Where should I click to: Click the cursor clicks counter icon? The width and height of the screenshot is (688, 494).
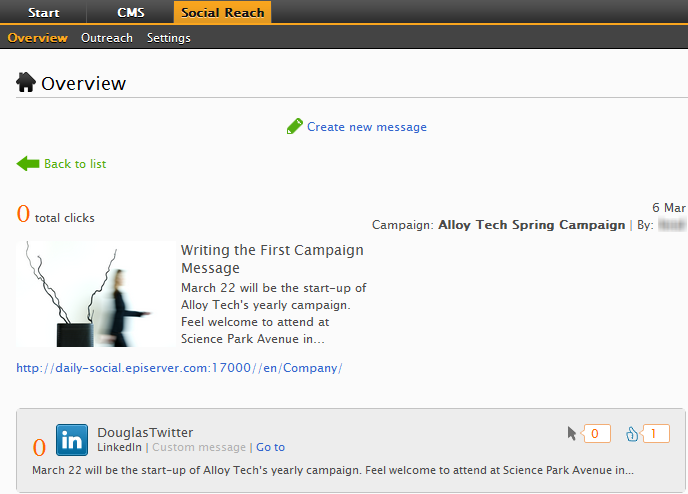pyautogui.click(x=572, y=434)
